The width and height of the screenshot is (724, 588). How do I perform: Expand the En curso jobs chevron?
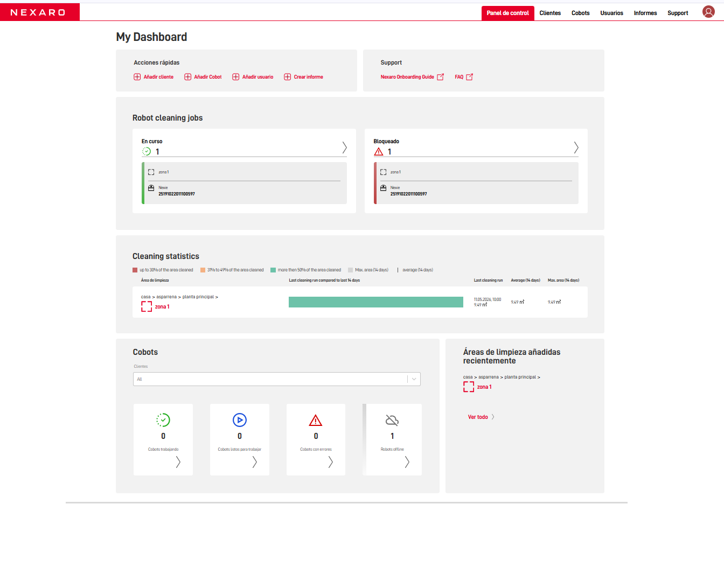point(345,147)
